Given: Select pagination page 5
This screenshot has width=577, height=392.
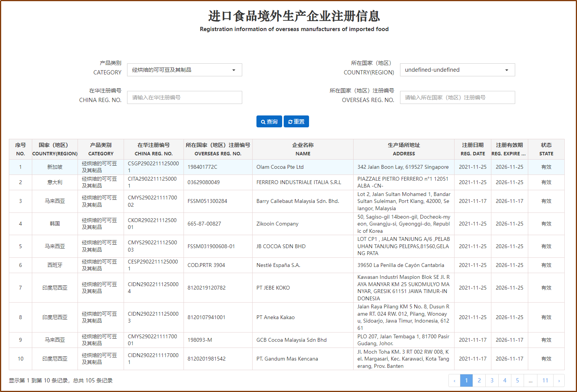Looking at the screenshot, I should tap(517, 380).
